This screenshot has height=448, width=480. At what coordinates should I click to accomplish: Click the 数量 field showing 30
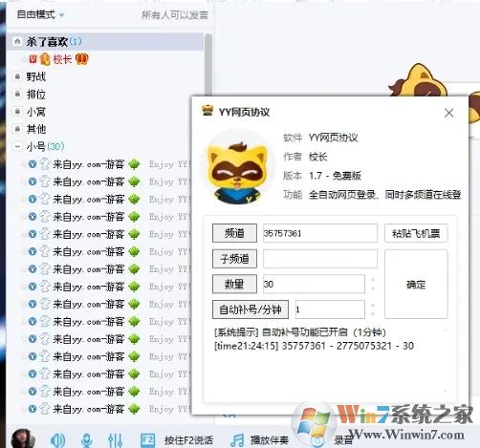(x=314, y=284)
